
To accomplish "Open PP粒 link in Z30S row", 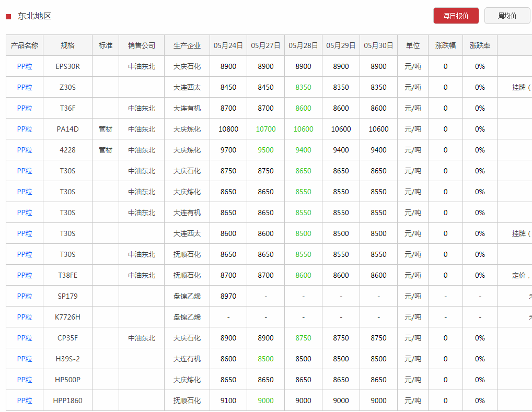I will [25, 88].
